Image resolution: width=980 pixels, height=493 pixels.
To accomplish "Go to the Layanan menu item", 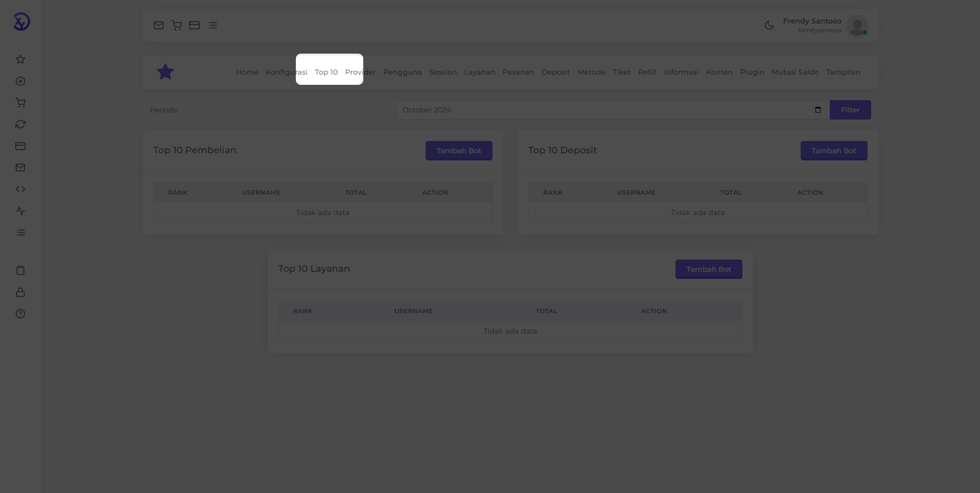I will click(x=480, y=72).
